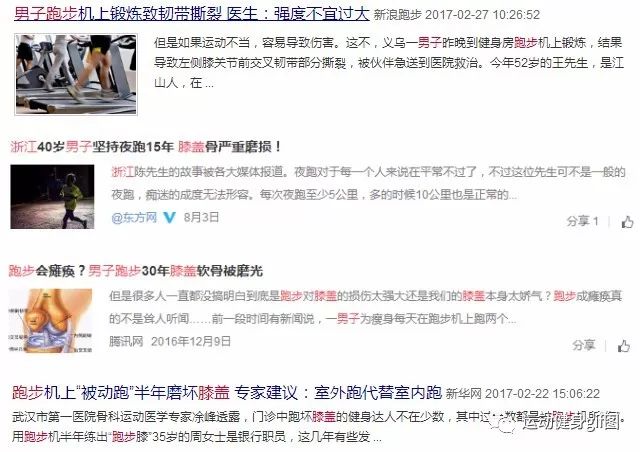
Task: Open the night runner thumbnail image
Action: tap(52, 196)
